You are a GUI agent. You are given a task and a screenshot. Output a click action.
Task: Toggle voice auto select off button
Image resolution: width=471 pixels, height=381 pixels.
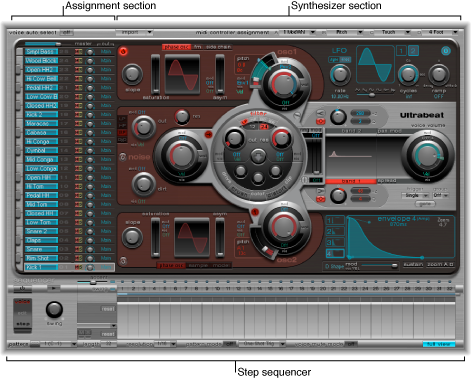67,33
